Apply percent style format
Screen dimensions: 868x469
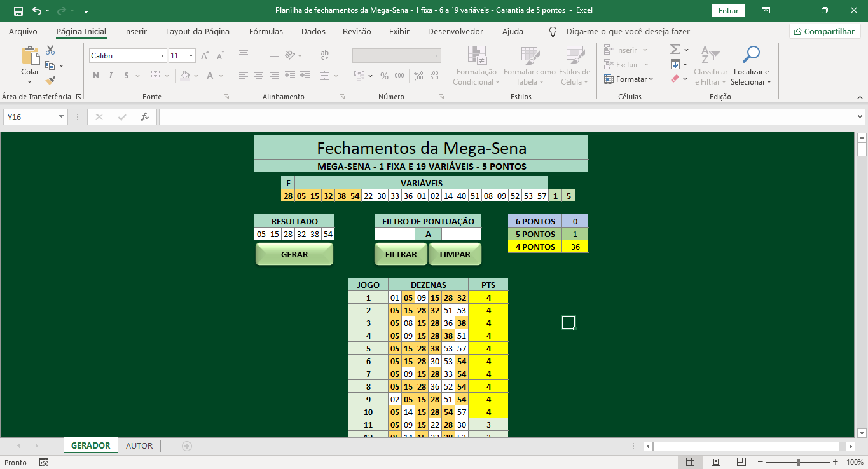[384, 76]
